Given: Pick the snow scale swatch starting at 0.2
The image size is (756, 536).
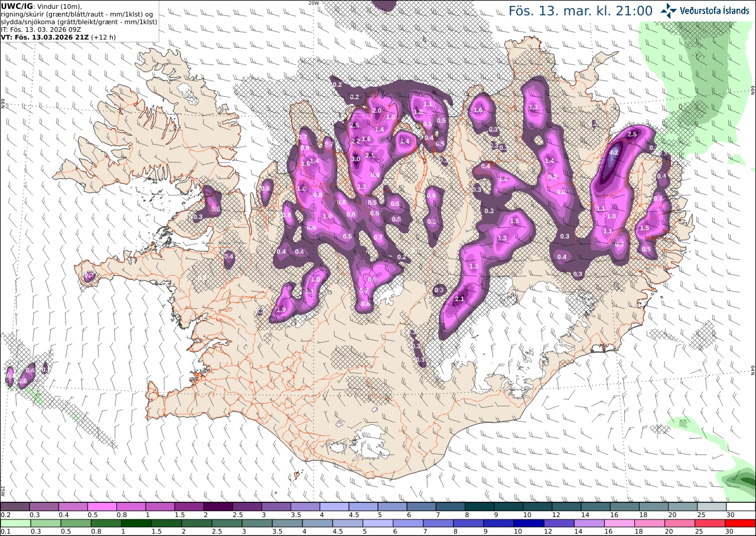Looking at the screenshot, I should [x=15, y=506].
